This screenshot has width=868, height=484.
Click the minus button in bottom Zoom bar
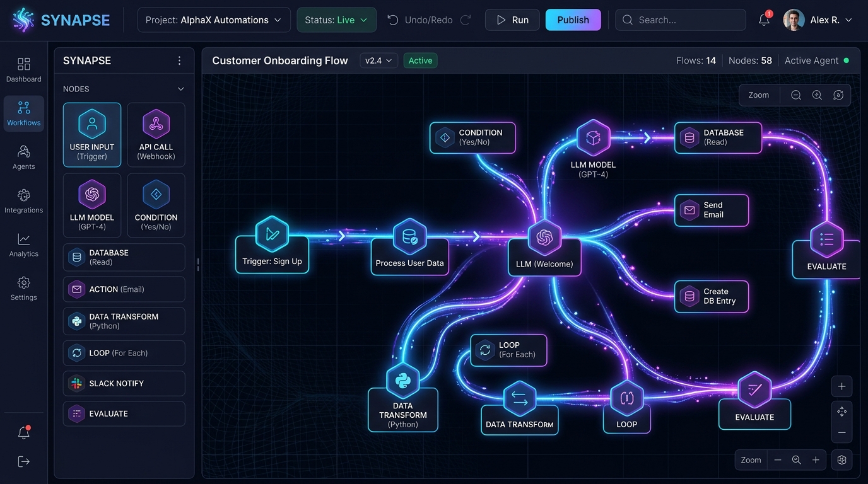[778, 460]
